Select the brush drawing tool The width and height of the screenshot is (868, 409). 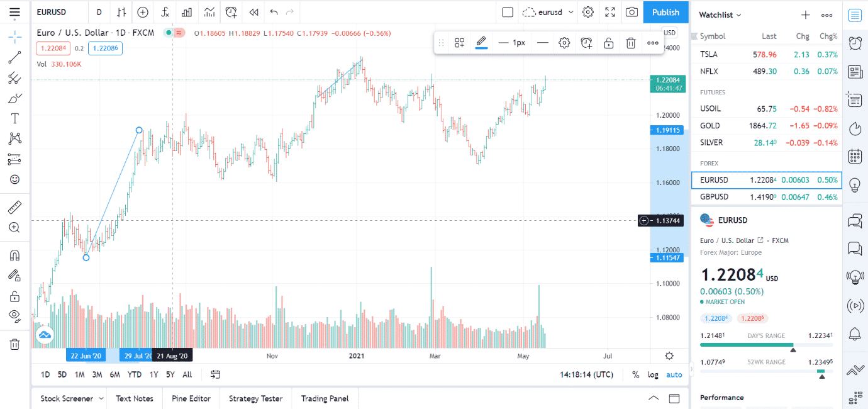point(15,98)
